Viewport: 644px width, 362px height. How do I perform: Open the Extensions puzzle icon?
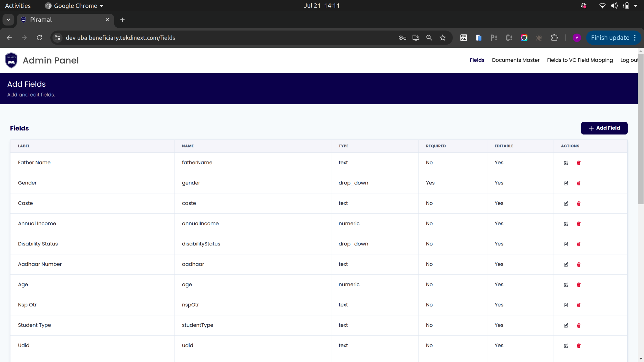click(x=554, y=38)
